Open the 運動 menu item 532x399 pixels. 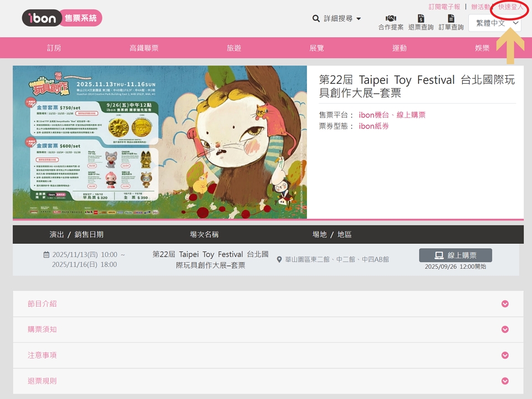[400, 48]
